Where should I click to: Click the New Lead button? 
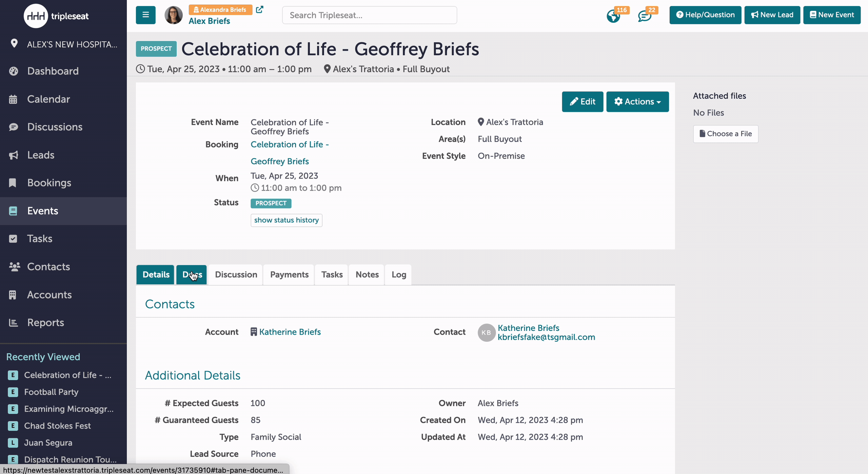click(x=772, y=15)
